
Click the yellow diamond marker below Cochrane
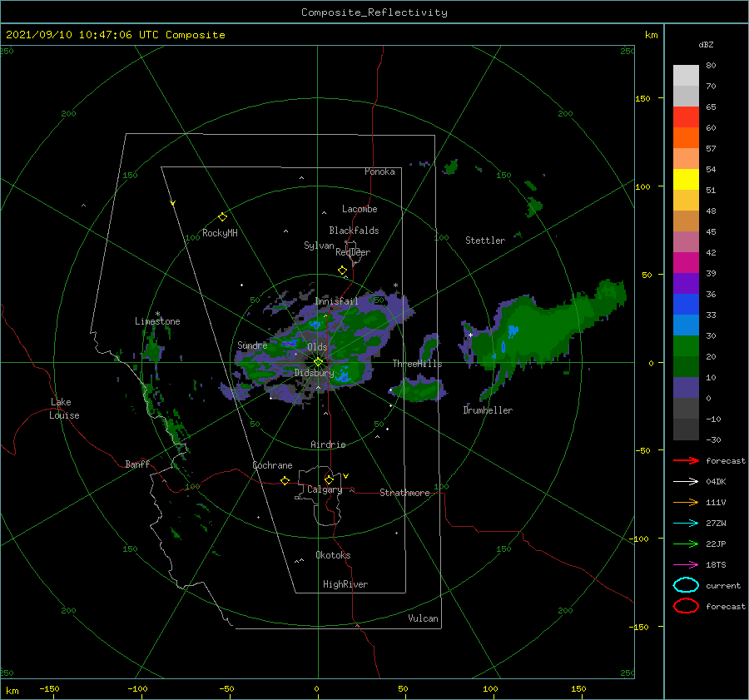[x=285, y=480]
